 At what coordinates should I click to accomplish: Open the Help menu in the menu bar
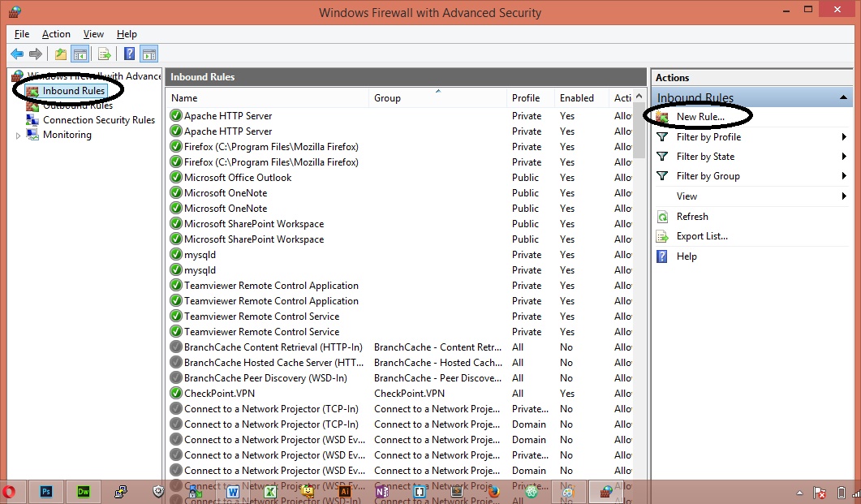coord(127,34)
